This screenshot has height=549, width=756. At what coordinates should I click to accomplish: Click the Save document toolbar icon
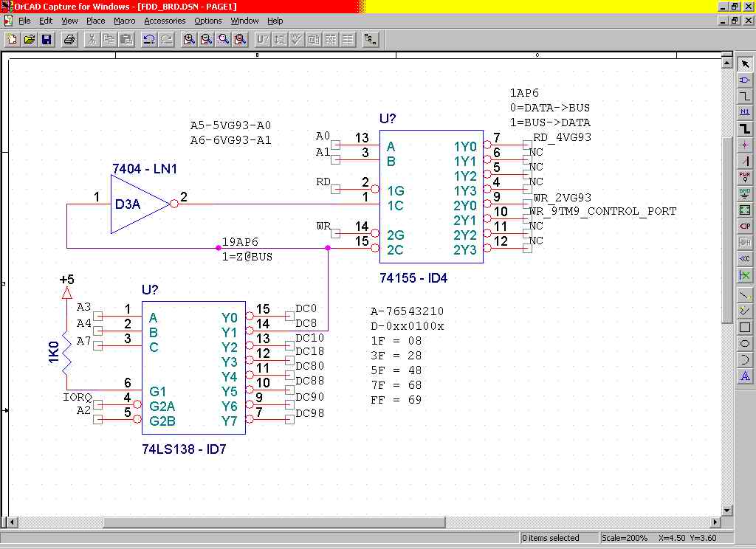(46, 39)
